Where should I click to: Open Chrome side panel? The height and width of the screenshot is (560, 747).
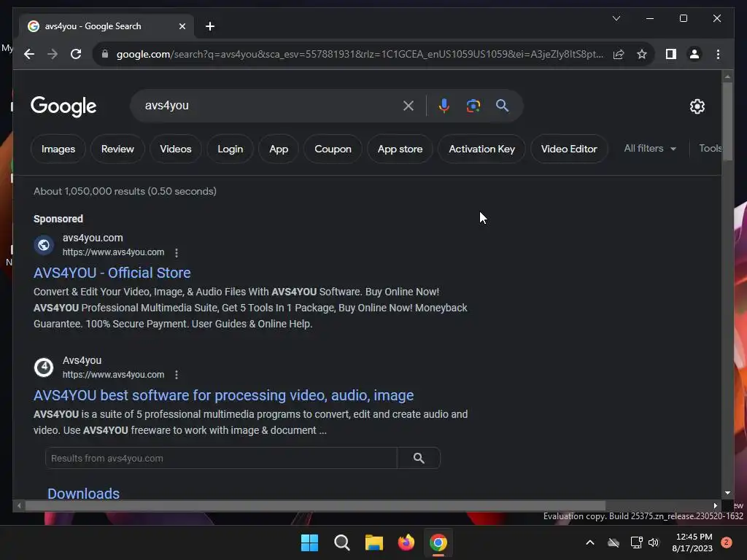671,54
